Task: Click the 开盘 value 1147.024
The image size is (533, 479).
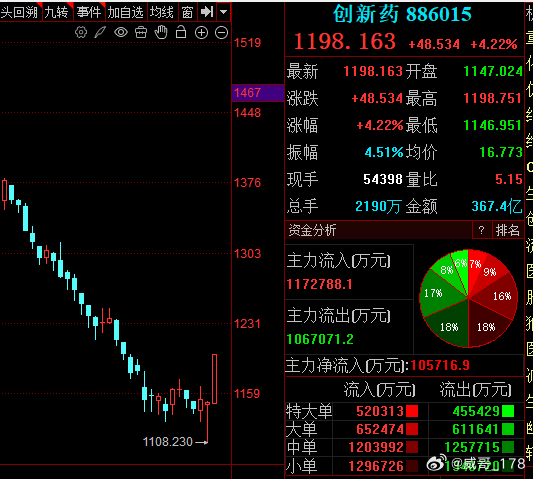Action: [x=493, y=71]
